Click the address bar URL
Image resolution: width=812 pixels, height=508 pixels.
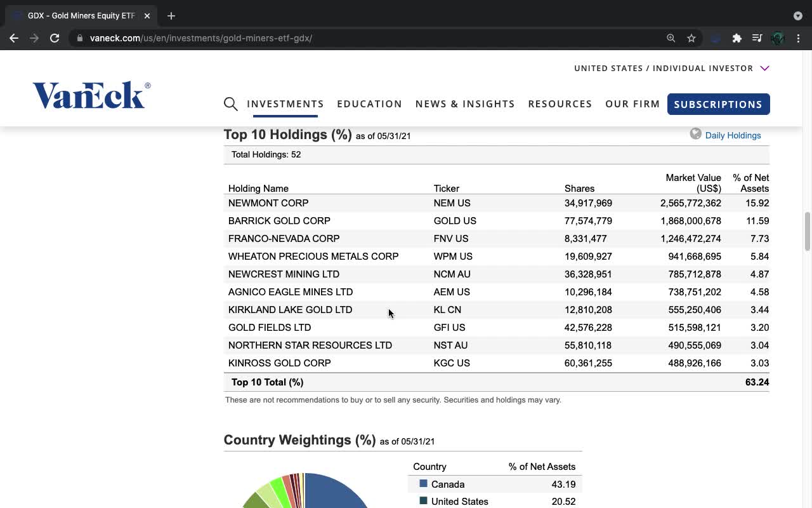point(201,38)
